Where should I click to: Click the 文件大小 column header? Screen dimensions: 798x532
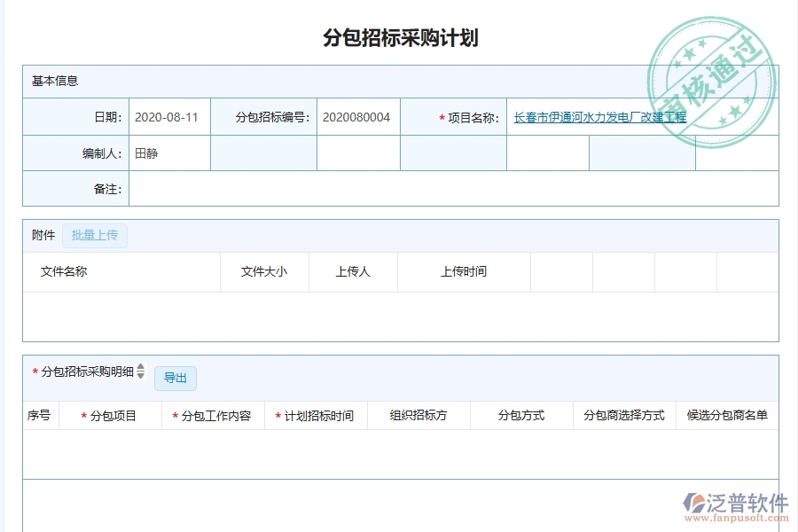264,272
